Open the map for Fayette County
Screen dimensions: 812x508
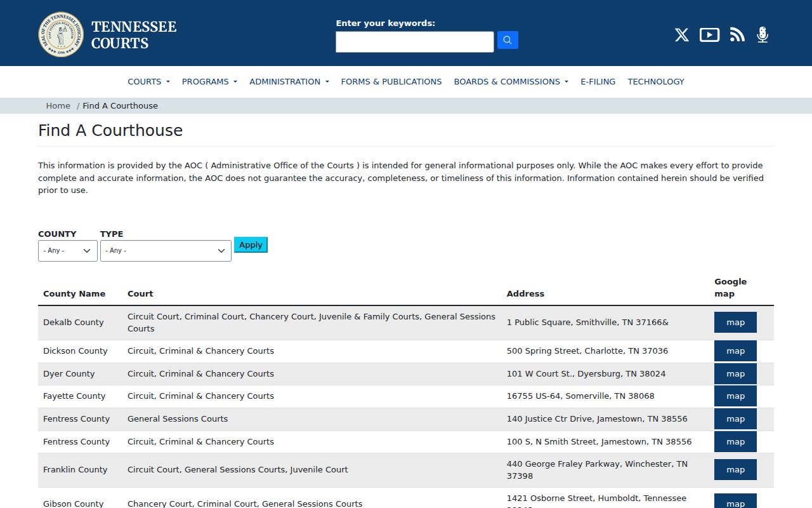735,396
